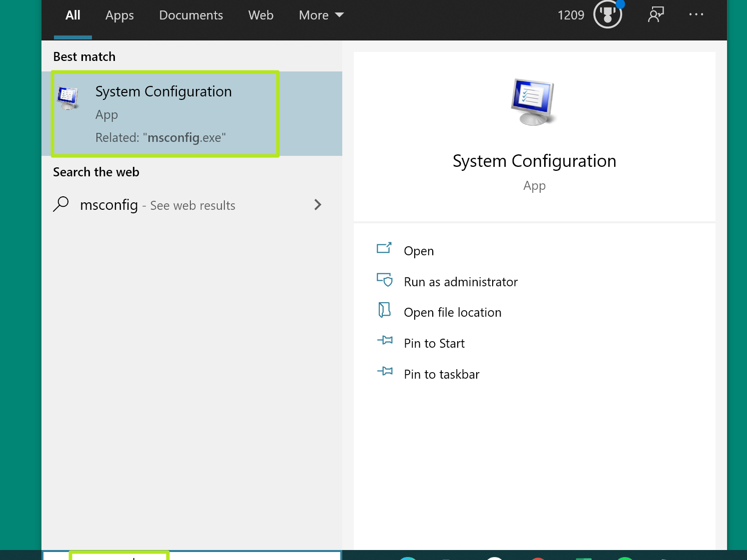Click the System Configuration title in preview pane

(534, 161)
